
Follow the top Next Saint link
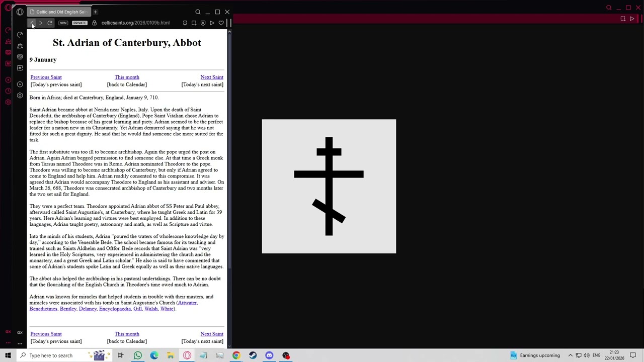(x=212, y=77)
